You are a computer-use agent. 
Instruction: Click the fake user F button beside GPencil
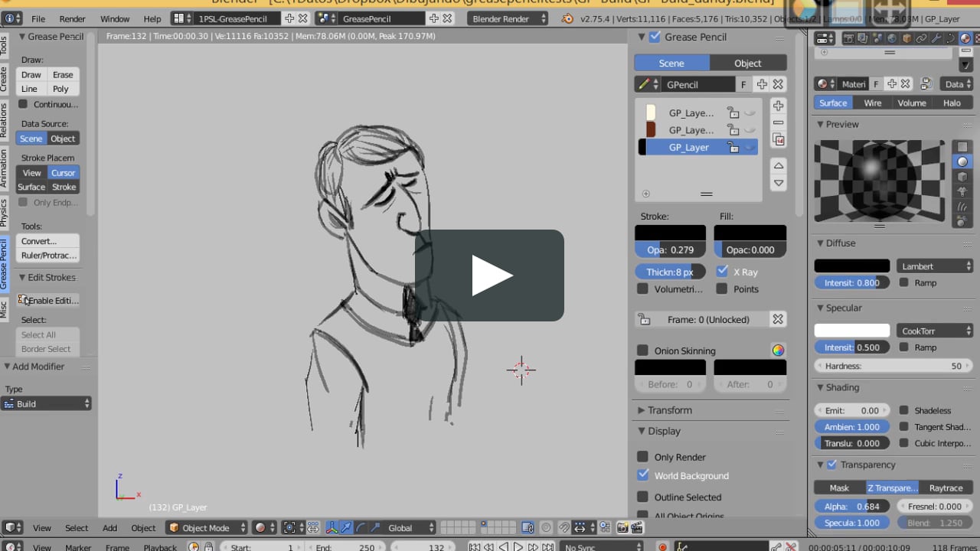(x=743, y=84)
